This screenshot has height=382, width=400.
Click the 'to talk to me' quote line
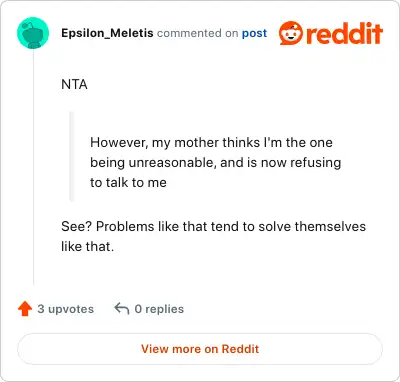click(x=128, y=183)
